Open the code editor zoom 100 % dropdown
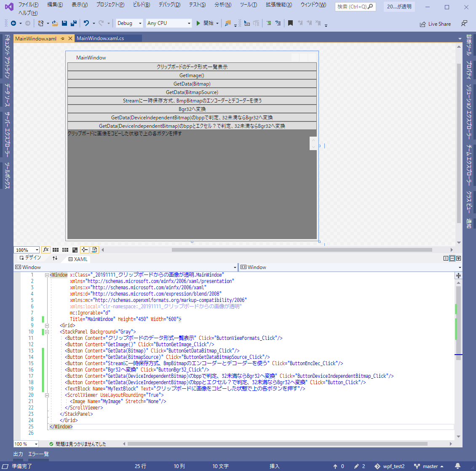 (36, 444)
